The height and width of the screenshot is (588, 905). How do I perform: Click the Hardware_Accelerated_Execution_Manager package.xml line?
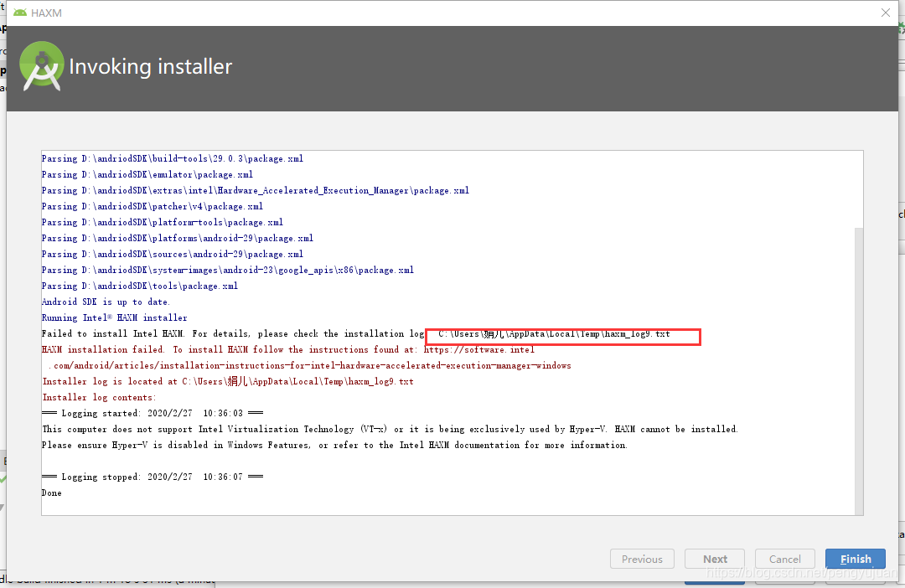pos(255,190)
